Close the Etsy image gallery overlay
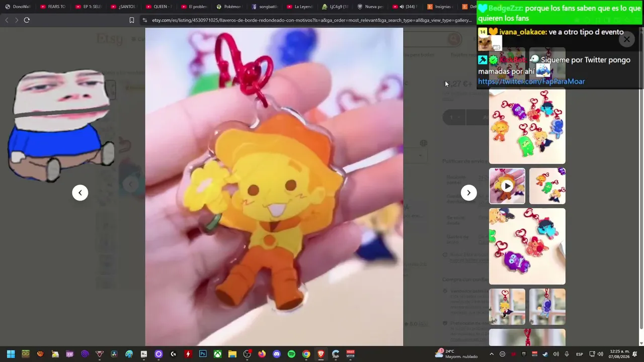This screenshot has width=644, height=362. tap(626, 39)
